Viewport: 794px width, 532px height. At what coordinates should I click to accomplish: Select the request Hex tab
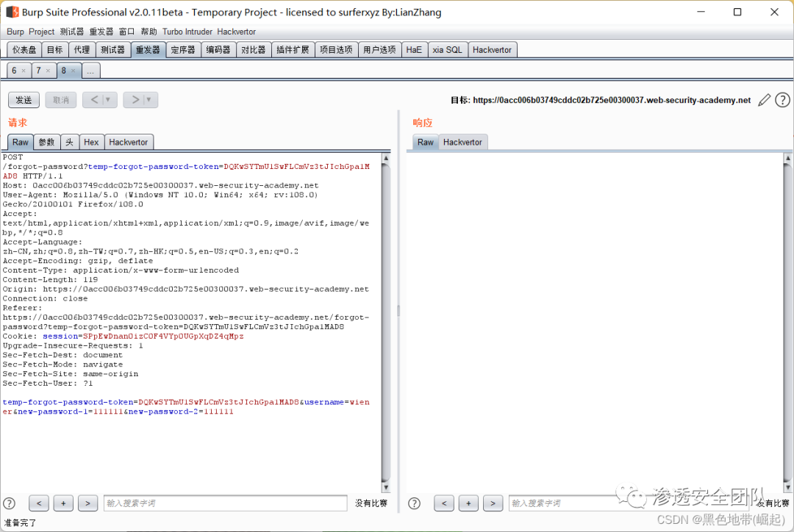coord(91,143)
